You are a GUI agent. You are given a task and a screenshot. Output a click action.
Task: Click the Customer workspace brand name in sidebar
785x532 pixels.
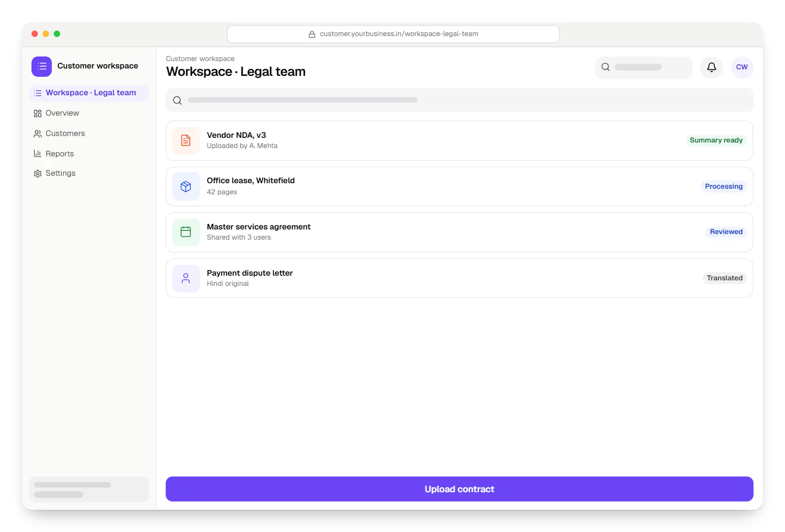(98, 66)
